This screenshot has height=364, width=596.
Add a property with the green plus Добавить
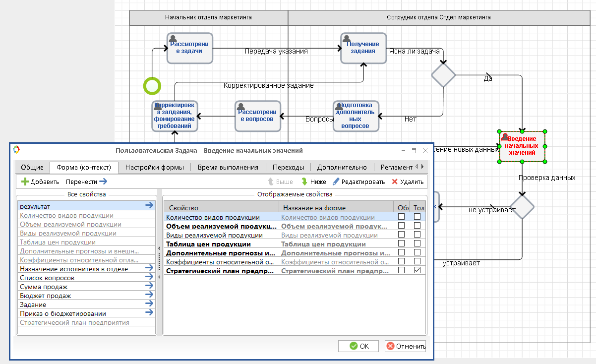(41, 182)
